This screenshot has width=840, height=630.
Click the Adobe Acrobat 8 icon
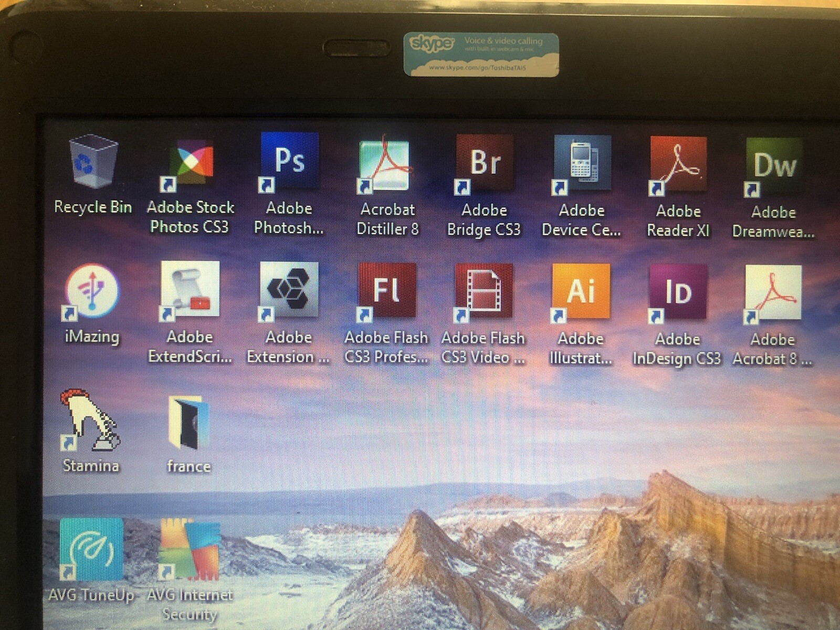point(772,295)
